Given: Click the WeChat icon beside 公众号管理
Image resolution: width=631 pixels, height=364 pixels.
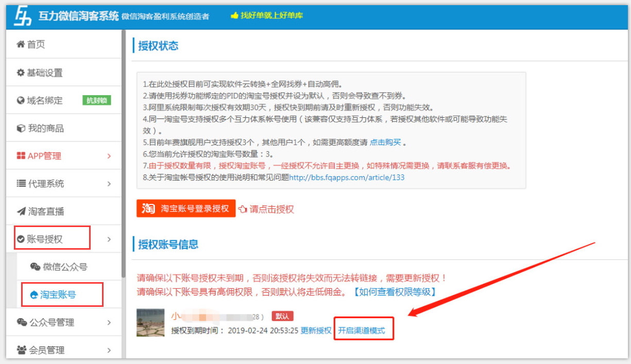Looking at the screenshot, I should (22, 322).
